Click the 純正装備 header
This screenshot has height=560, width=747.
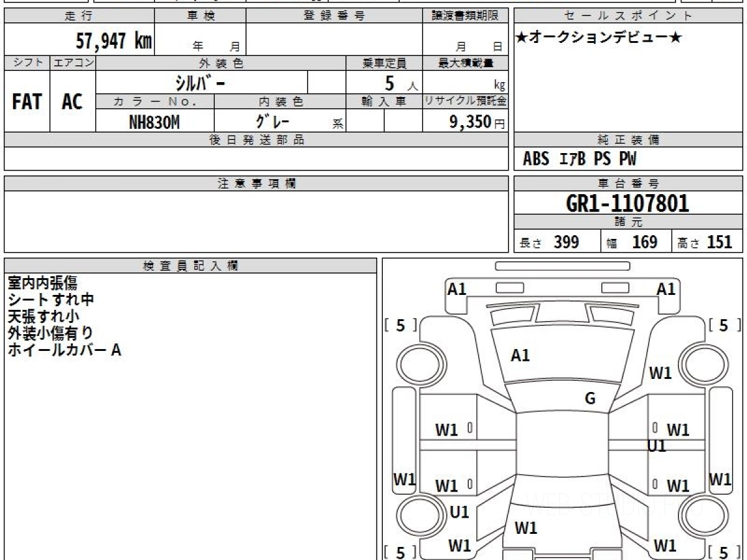point(628,140)
